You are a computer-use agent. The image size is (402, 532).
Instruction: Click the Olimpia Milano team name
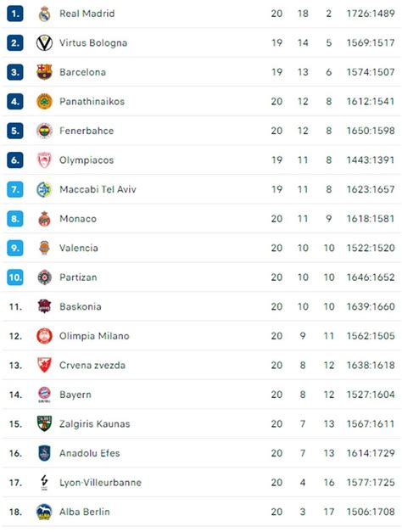94,336
